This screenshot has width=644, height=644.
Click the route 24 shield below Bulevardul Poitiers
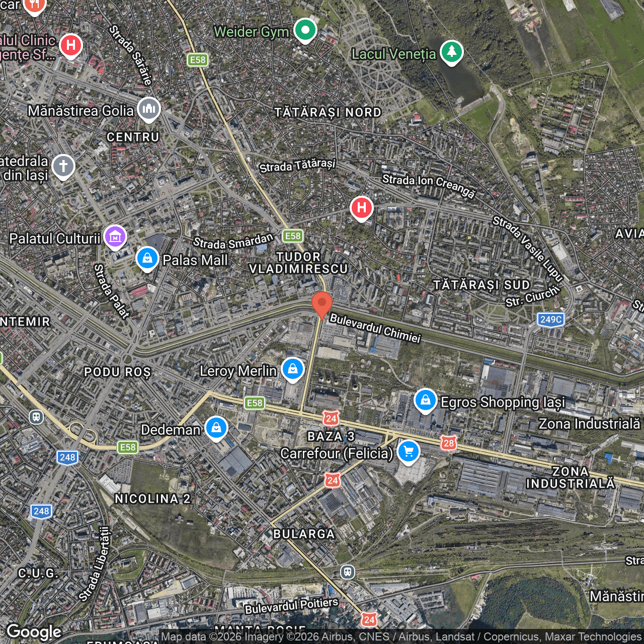click(369, 619)
